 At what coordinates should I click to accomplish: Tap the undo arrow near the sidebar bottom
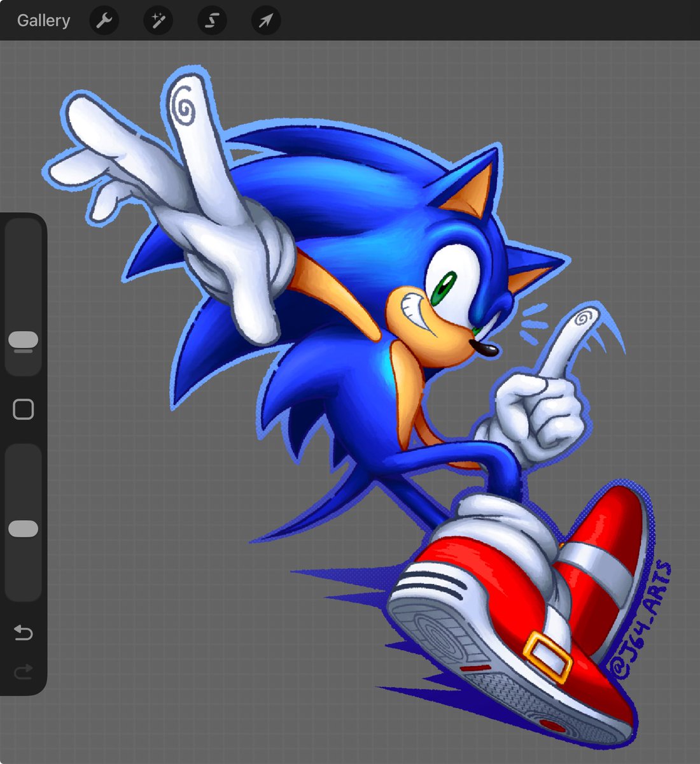tap(23, 633)
